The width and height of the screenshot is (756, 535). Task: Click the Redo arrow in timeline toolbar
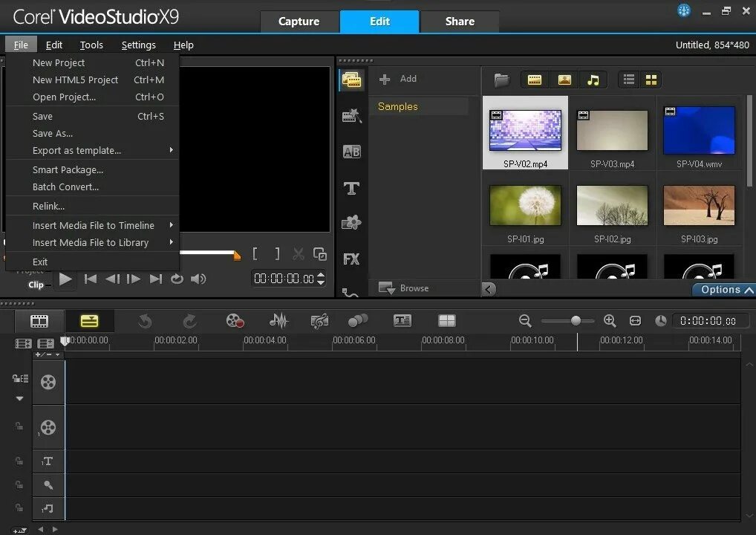(190, 321)
